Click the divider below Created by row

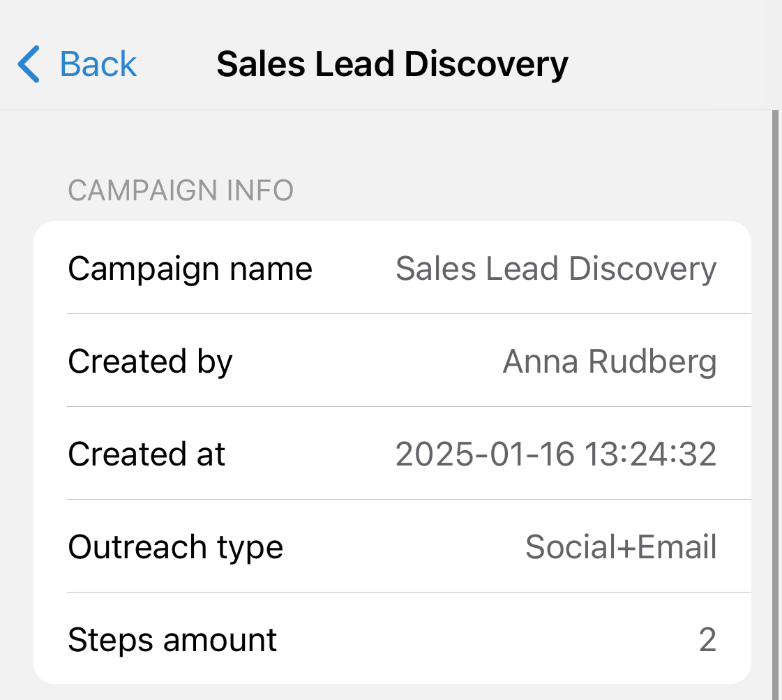409,407
